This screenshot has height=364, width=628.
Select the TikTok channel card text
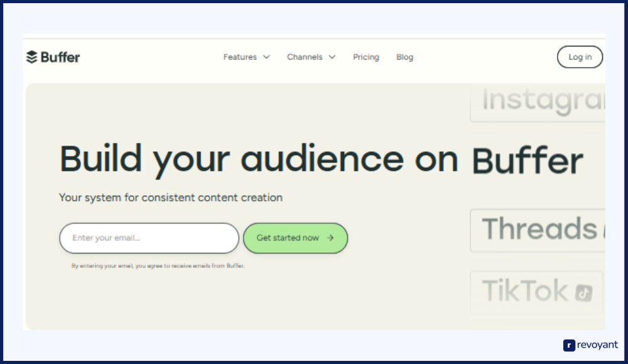[x=524, y=292]
